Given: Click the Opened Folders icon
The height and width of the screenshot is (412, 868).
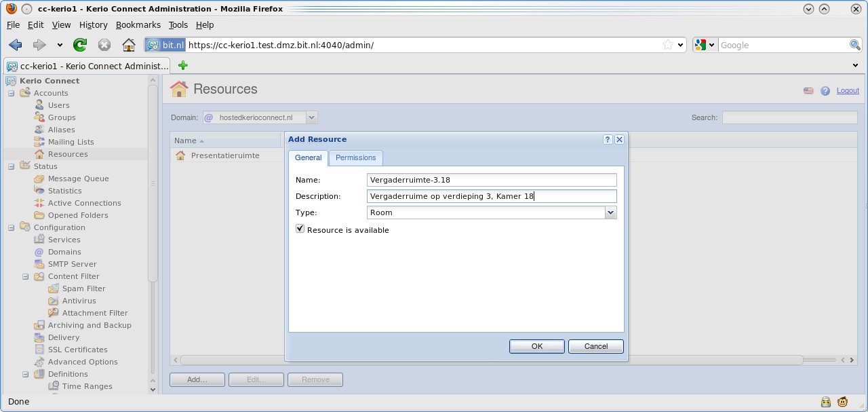Looking at the screenshot, I should (x=39, y=215).
